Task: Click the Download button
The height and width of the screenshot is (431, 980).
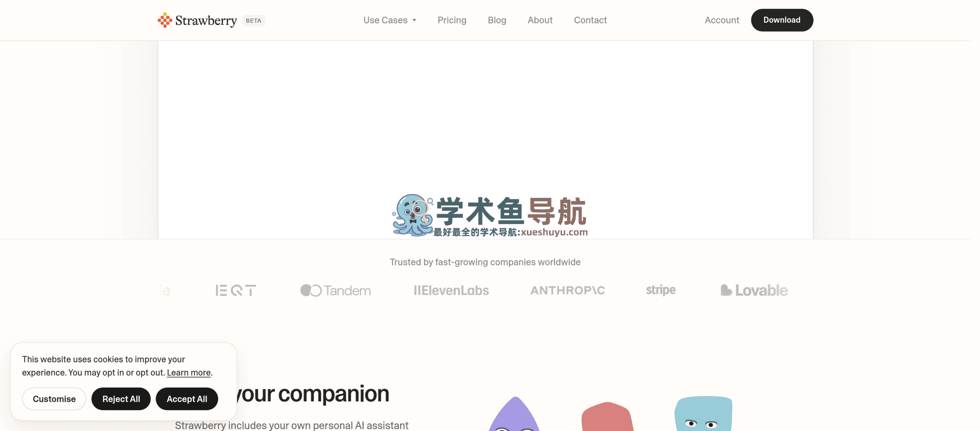Action: [782, 20]
